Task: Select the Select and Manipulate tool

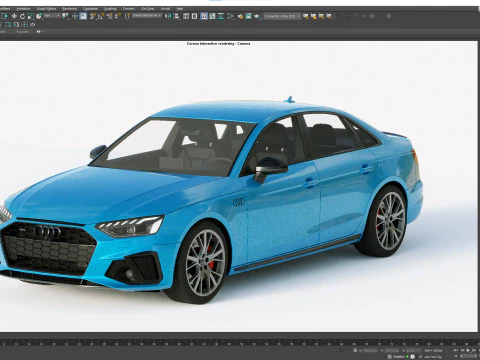Action: tap(75, 16)
